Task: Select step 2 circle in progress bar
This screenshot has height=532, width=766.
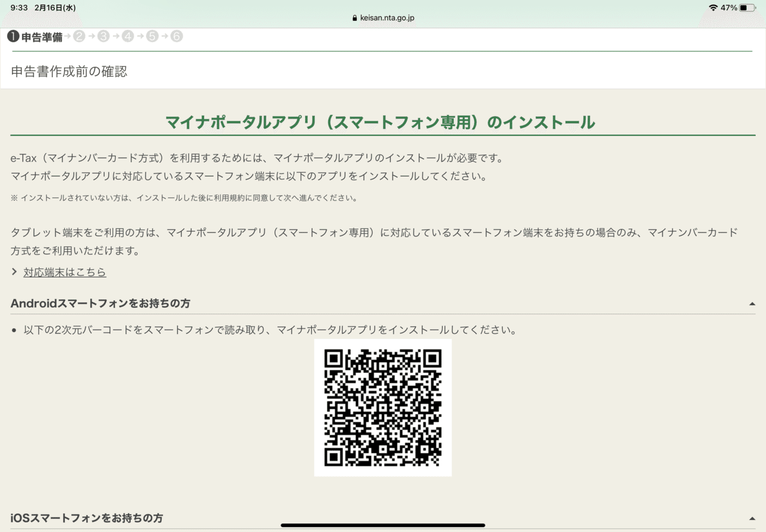Action: 80,37
